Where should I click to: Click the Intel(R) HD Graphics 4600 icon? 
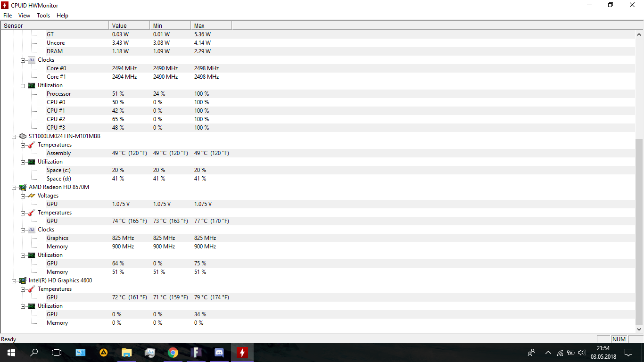[23, 280]
